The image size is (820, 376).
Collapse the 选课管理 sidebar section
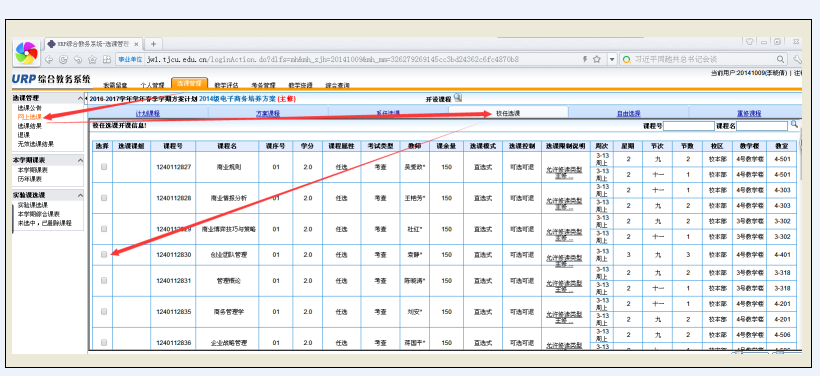80,98
